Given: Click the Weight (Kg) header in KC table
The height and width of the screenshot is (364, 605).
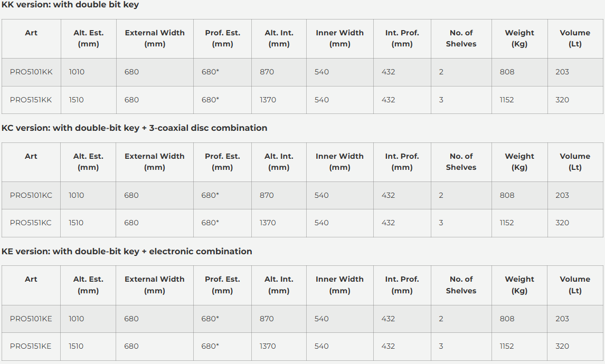Looking at the screenshot, I should coord(519,161).
